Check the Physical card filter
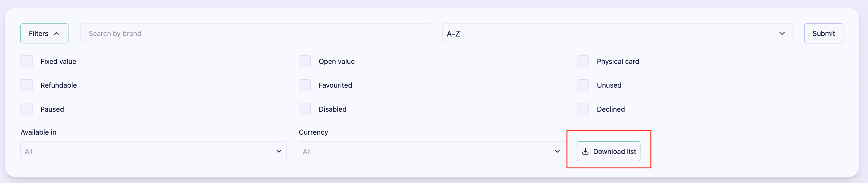The width and height of the screenshot is (868, 183). [x=583, y=61]
